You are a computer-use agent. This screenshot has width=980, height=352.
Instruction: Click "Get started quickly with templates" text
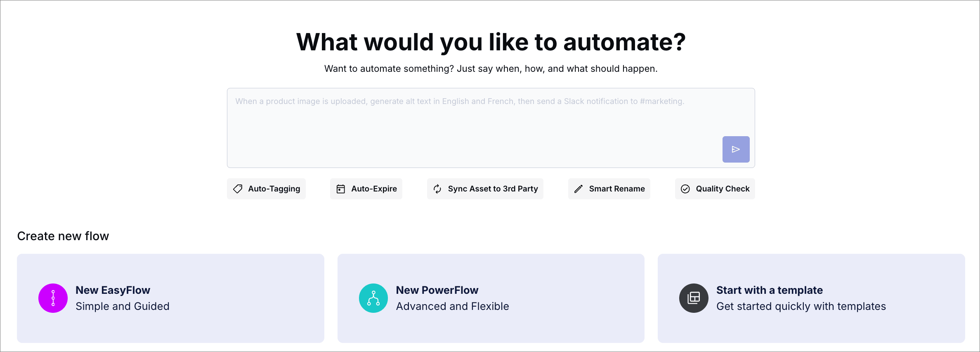point(801,306)
